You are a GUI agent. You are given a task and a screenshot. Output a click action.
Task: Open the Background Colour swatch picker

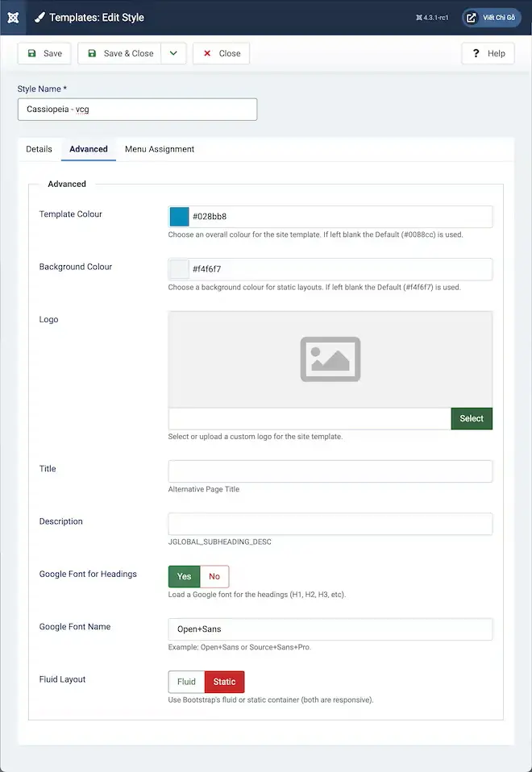click(179, 269)
